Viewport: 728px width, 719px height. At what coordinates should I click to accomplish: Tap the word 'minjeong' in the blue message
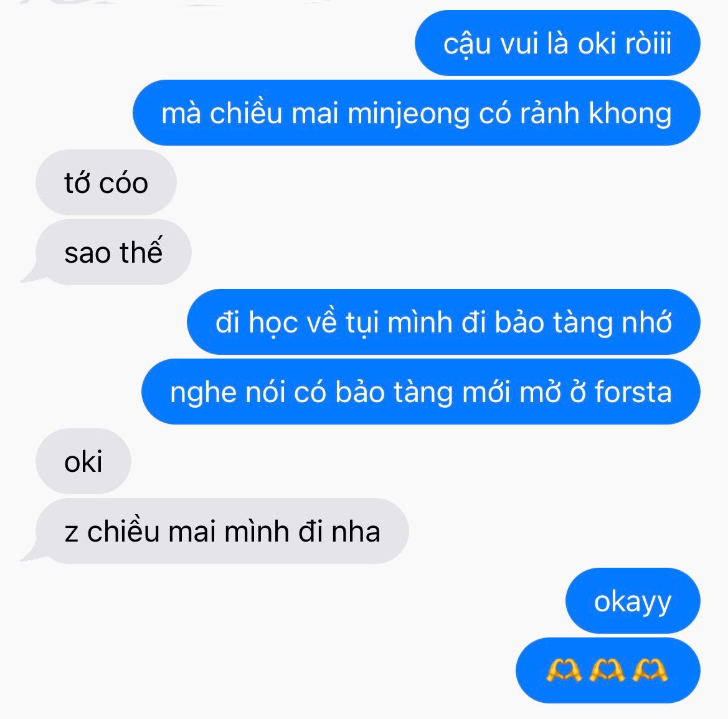point(409,114)
